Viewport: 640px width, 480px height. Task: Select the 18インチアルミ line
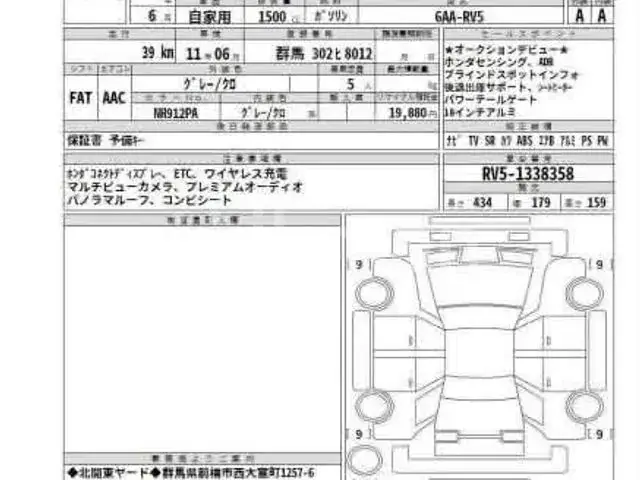(x=480, y=112)
